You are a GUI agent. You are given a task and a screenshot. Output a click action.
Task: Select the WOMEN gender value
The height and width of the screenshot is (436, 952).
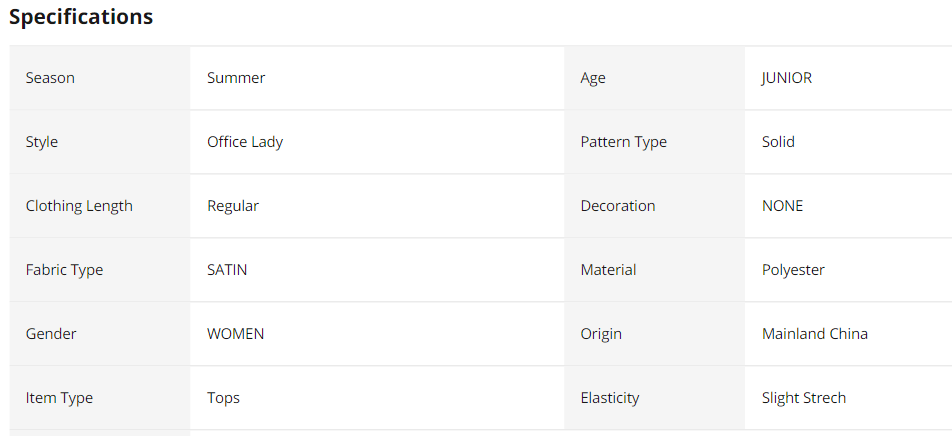236,334
